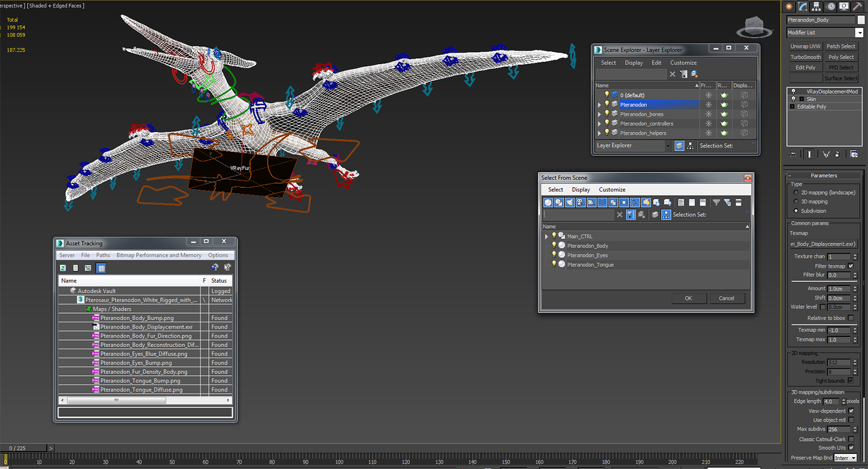Enable Relative to bbox checkbox
Image resolution: width=868 pixels, height=469 pixels.
click(851, 318)
